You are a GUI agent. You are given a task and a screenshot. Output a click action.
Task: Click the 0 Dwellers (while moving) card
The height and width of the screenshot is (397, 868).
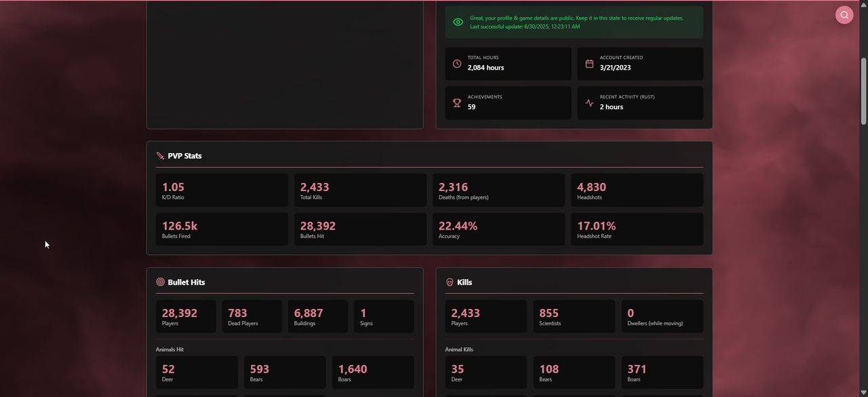(x=663, y=316)
